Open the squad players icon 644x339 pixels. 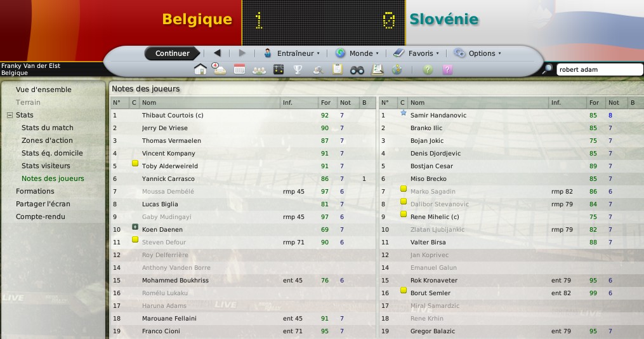259,70
